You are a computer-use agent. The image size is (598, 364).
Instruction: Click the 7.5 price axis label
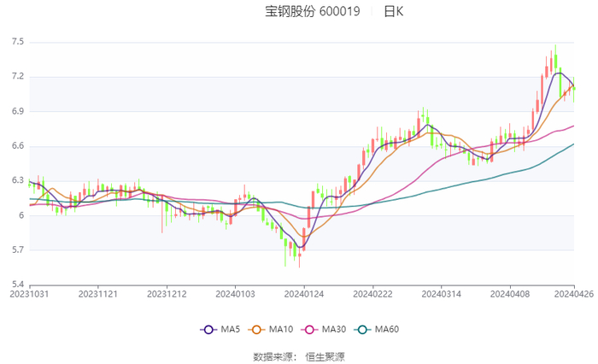(18, 42)
